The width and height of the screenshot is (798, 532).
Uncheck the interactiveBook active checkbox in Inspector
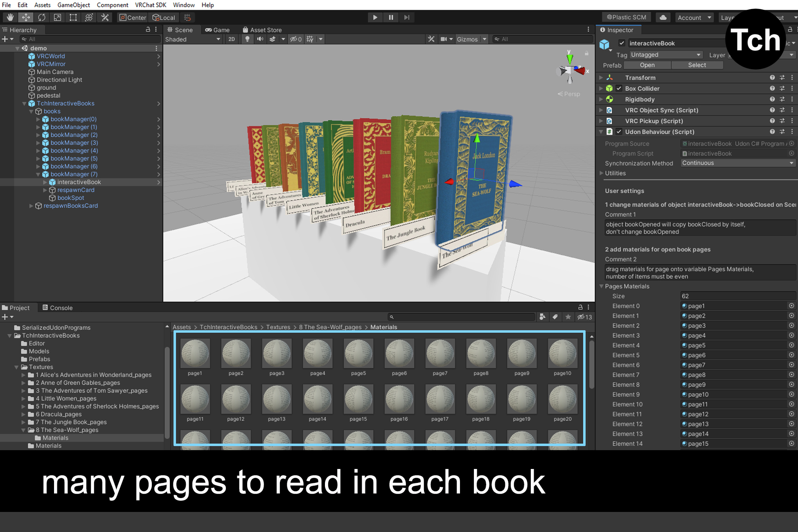tap(622, 43)
